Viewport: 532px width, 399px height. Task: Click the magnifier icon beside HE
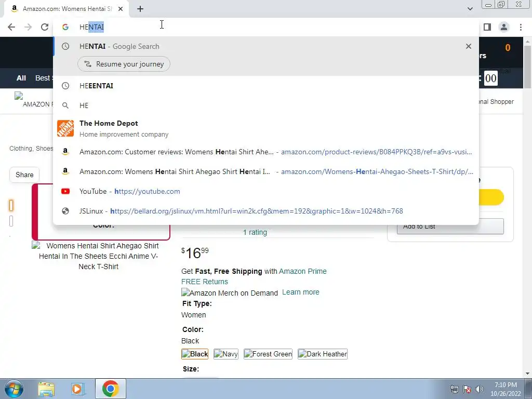[x=65, y=105]
